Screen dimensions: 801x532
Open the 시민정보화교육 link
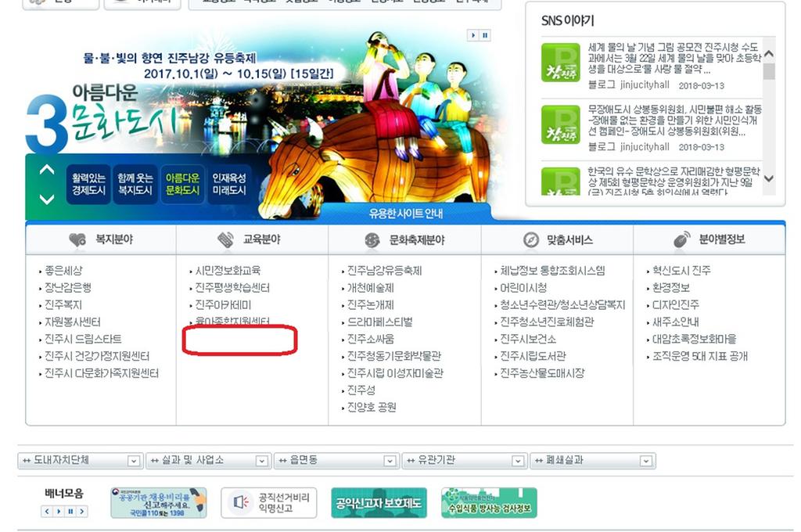[x=228, y=271]
